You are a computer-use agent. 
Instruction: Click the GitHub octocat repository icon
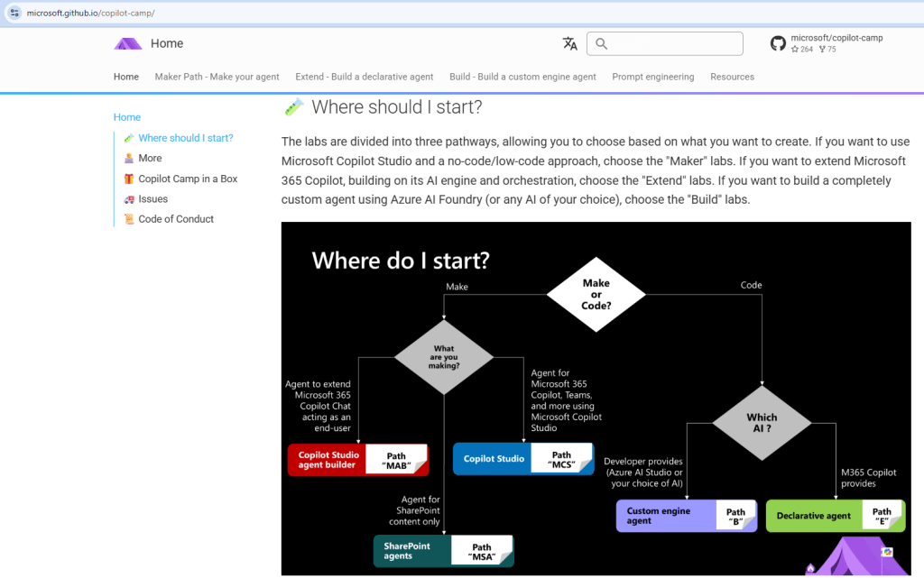click(x=778, y=43)
